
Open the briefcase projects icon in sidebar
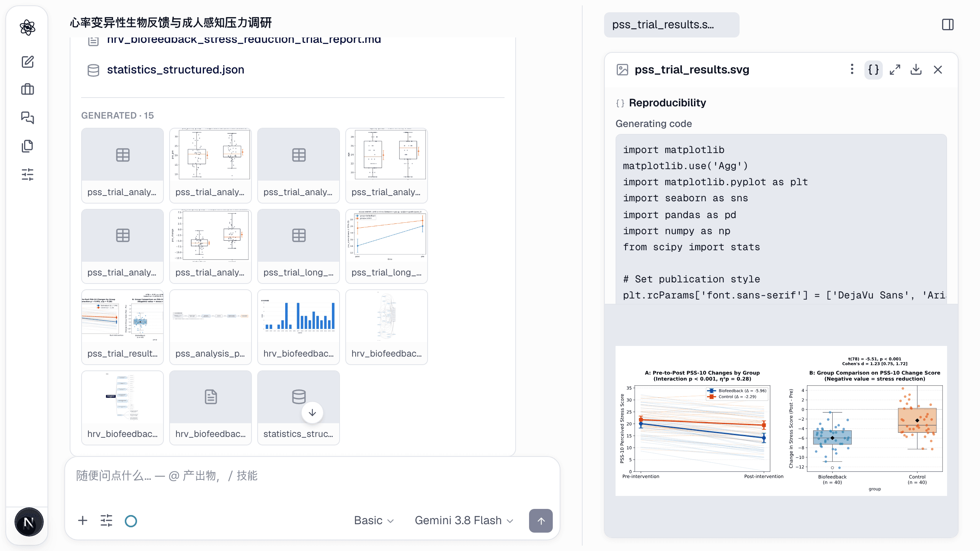pos(28,90)
